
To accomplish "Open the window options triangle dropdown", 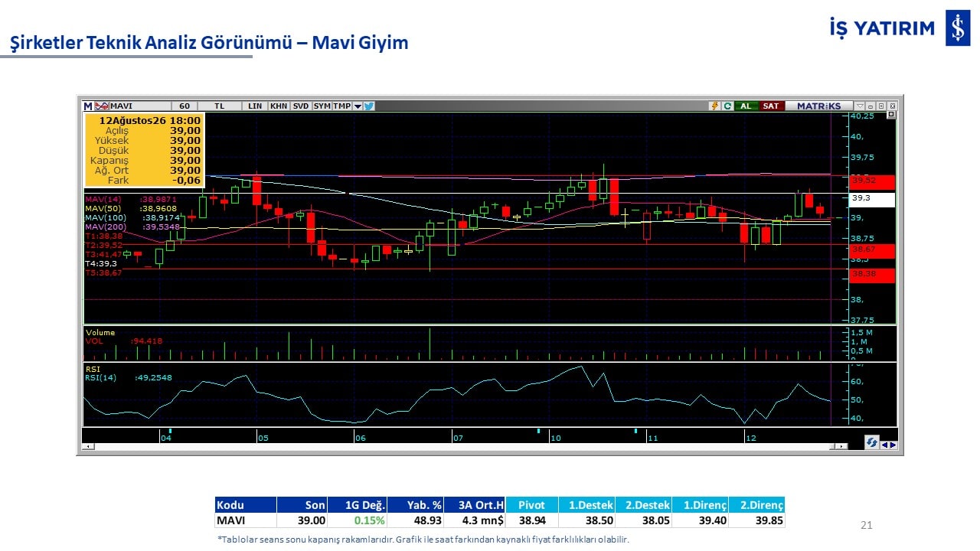I will pos(860,106).
